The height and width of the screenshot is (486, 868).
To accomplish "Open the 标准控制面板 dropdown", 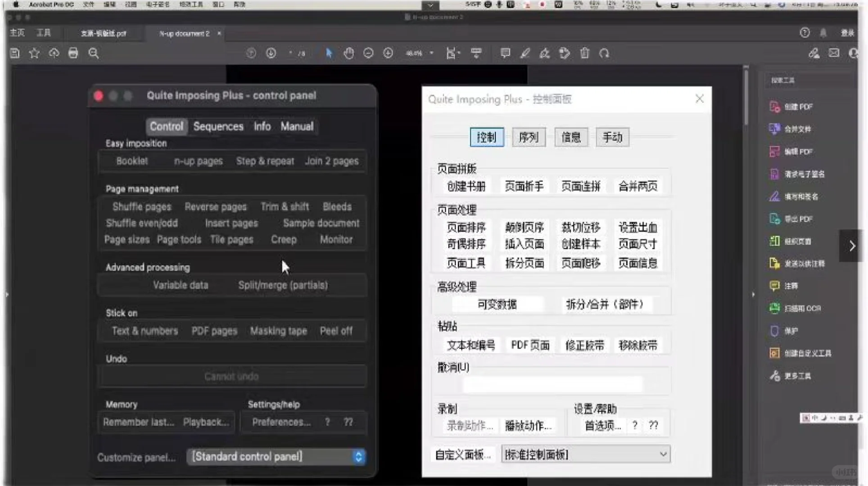I will pos(585,454).
